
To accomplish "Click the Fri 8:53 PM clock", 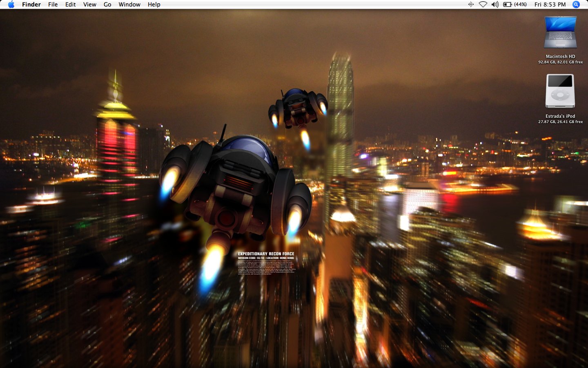I will (x=550, y=4).
